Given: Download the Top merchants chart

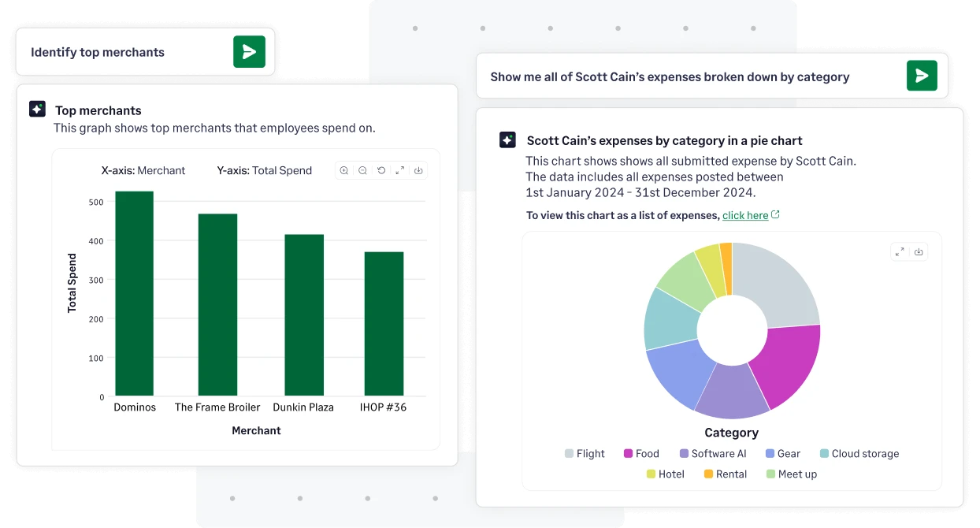Looking at the screenshot, I should (418, 170).
